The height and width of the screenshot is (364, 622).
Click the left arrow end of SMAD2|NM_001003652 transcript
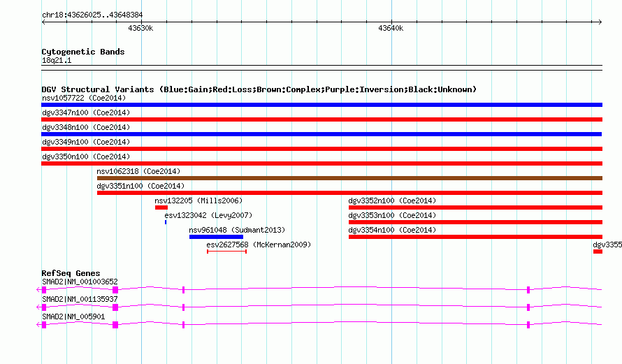coord(38,290)
